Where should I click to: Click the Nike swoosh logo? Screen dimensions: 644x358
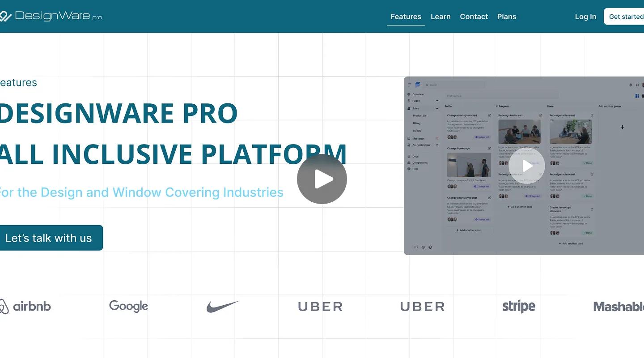(223, 307)
